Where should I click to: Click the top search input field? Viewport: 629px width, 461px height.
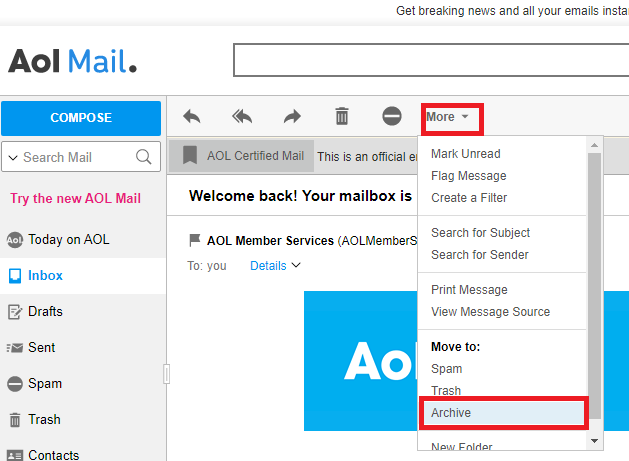tap(431, 60)
